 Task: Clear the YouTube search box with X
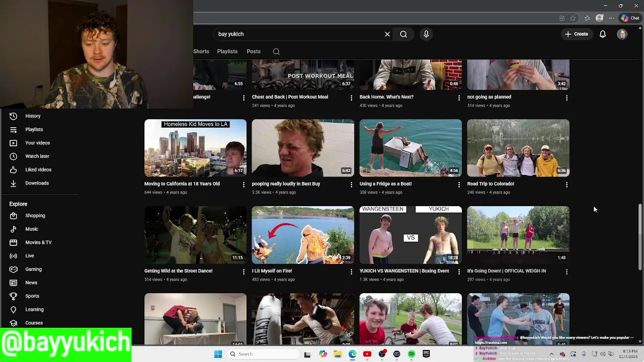387,34
